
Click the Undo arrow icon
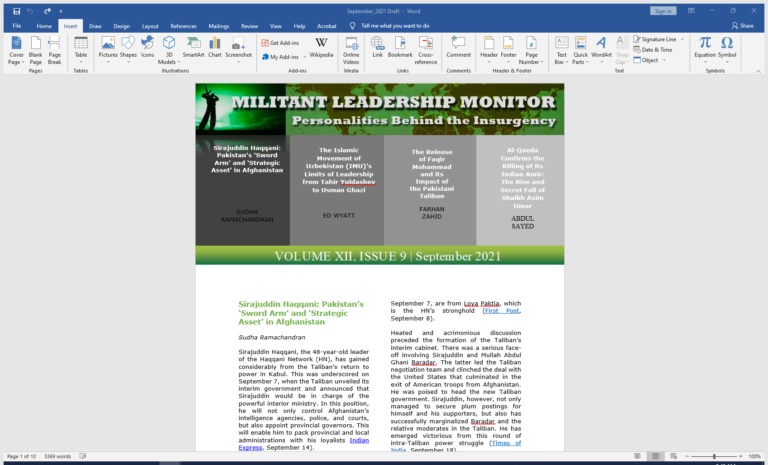(30, 11)
